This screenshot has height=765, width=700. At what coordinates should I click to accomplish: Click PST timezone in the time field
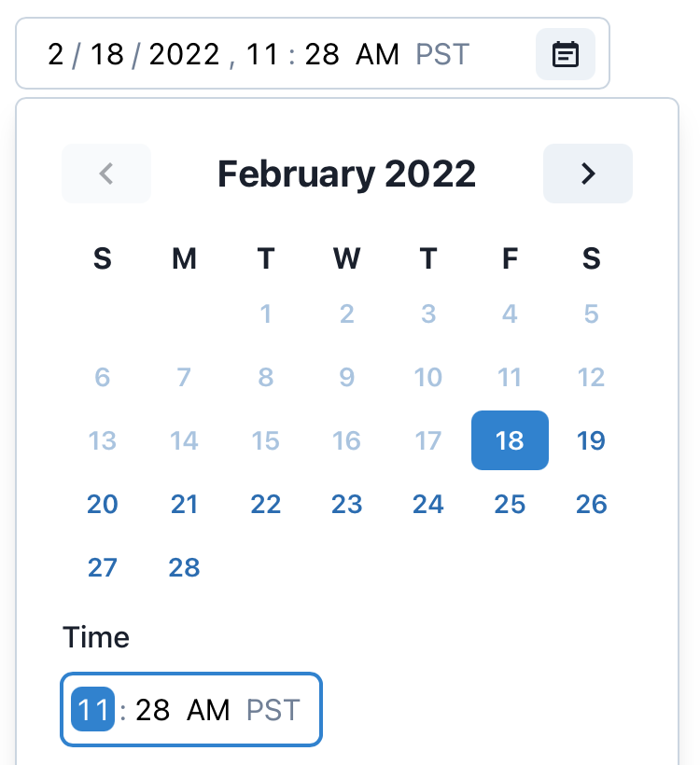coord(273,710)
